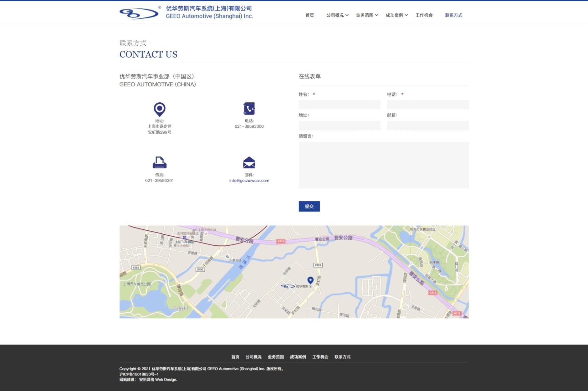Click the phone number 021-39593300
Image resolution: width=588 pixels, height=391 pixels.
249,126
